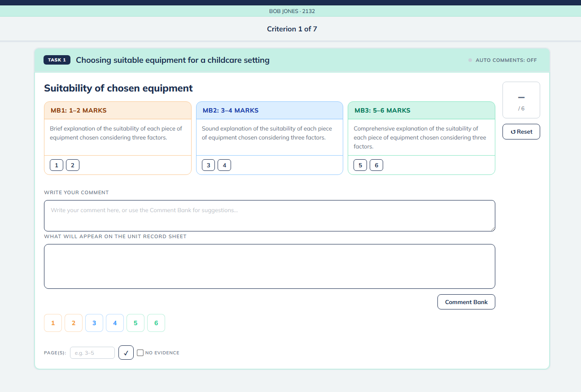
Task: Focus the Write Your Comment text box
Action: (x=270, y=216)
